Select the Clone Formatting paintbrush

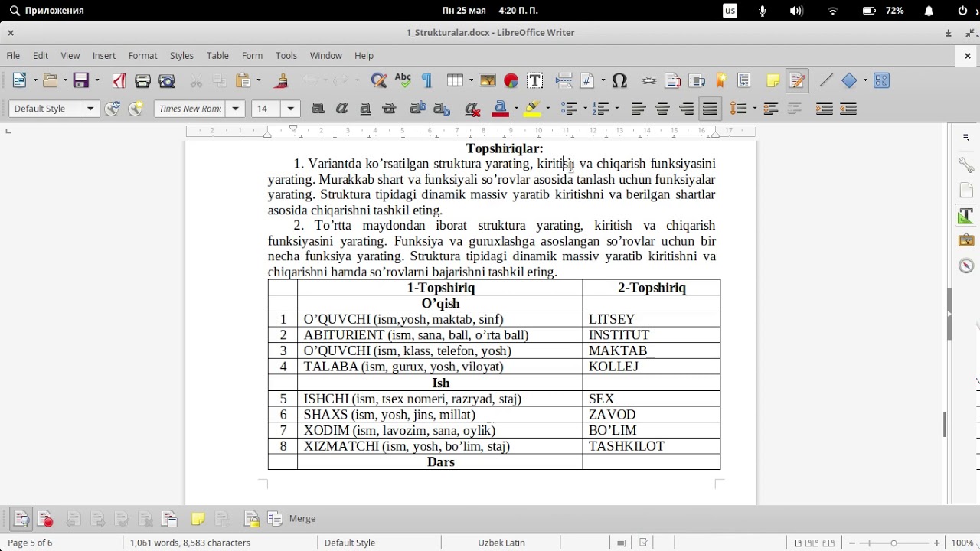point(281,80)
